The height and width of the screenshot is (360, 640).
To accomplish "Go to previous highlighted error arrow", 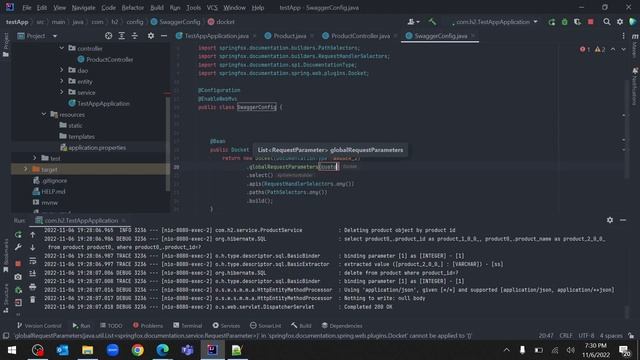I will [x=613, y=49].
